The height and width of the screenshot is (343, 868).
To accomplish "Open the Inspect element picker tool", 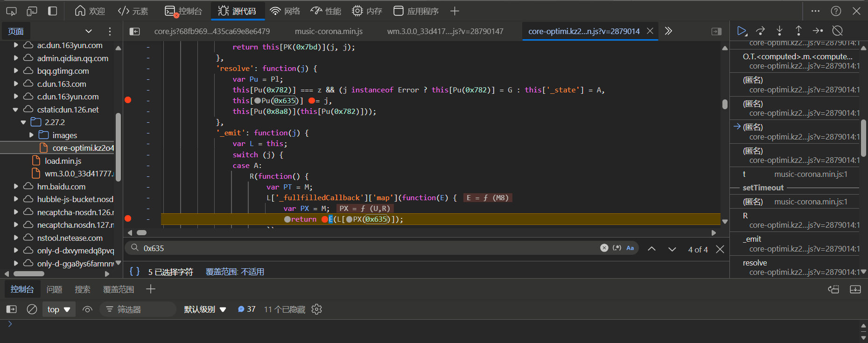I will pyautogui.click(x=11, y=11).
